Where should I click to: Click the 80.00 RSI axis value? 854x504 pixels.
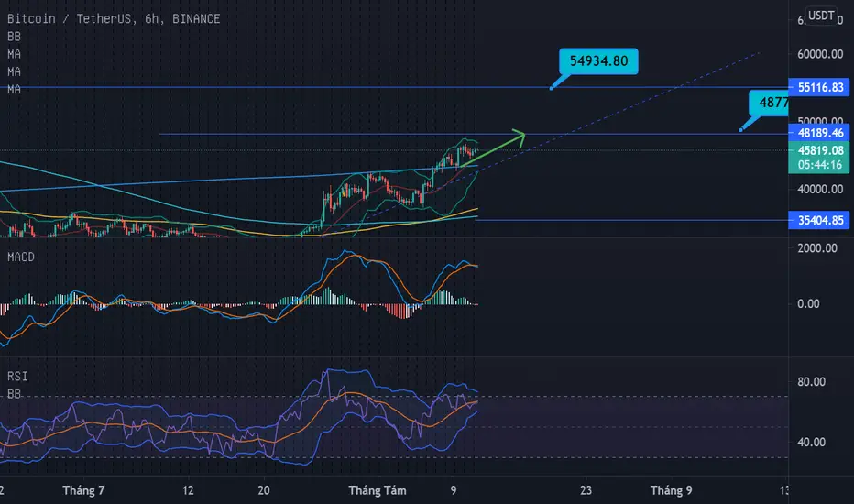click(x=812, y=382)
